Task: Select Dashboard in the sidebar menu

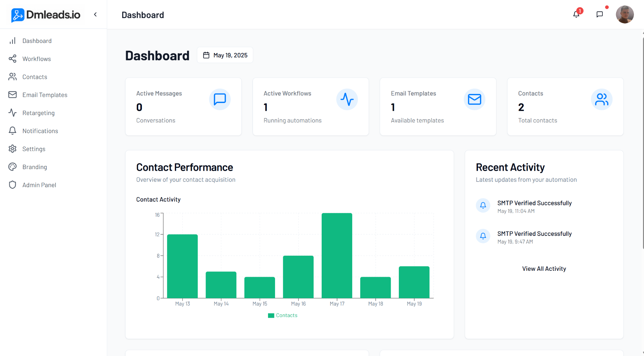Action: [37, 41]
